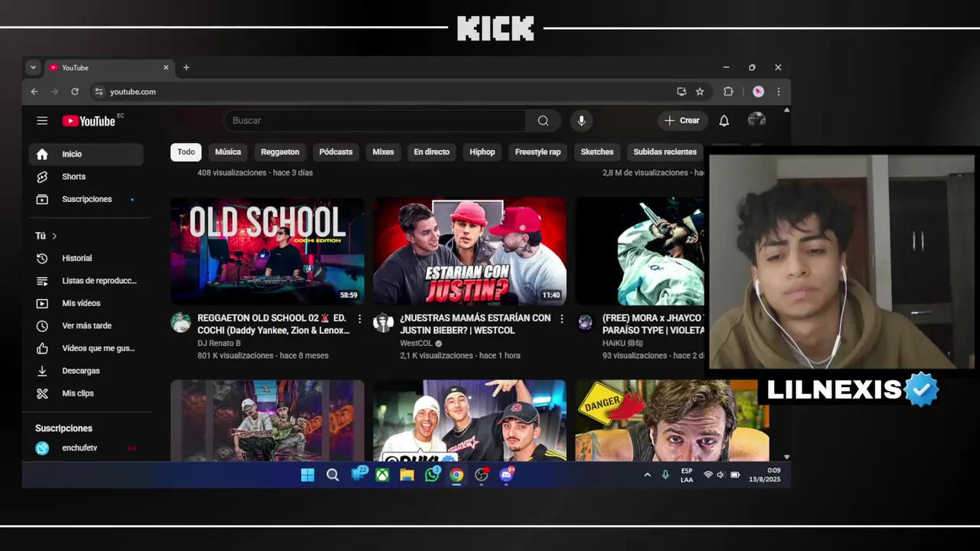Go back with the browser arrow
The width and height of the screenshot is (980, 551).
coord(34,92)
